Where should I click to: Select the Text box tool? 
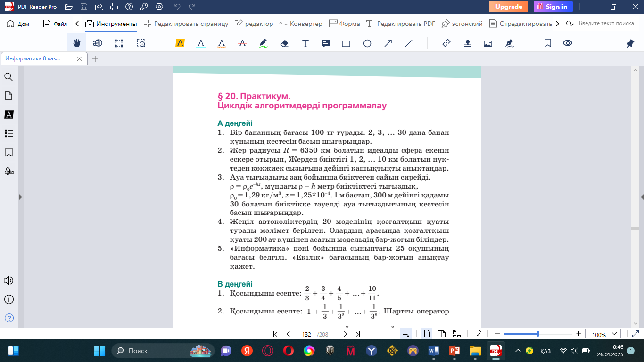(305, 43)
